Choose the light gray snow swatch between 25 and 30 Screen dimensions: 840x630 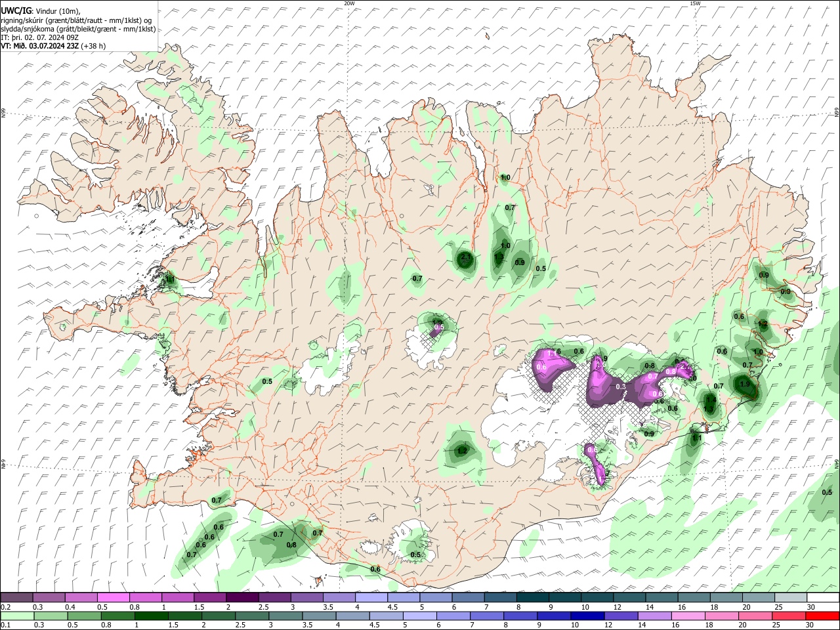[x=791, y=598]
